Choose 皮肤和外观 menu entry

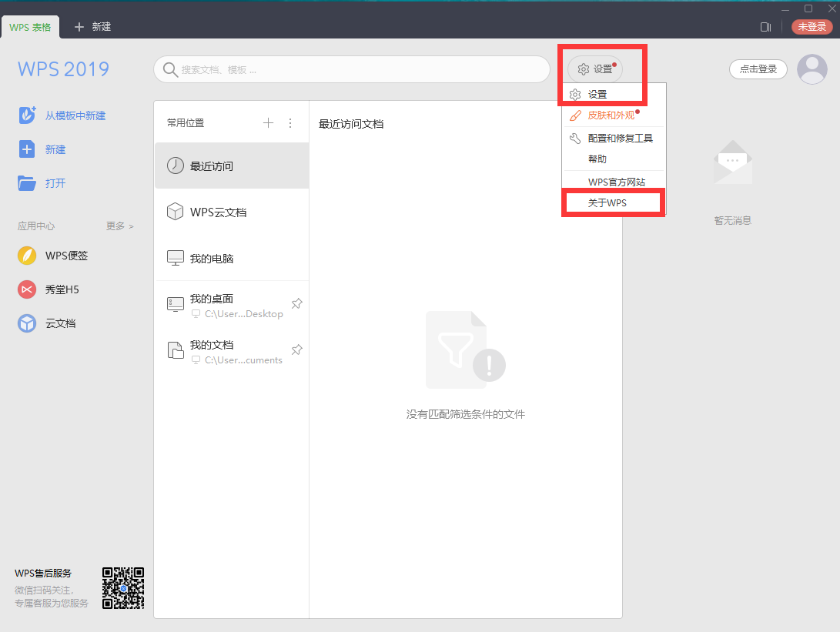(x=614, y=115)
